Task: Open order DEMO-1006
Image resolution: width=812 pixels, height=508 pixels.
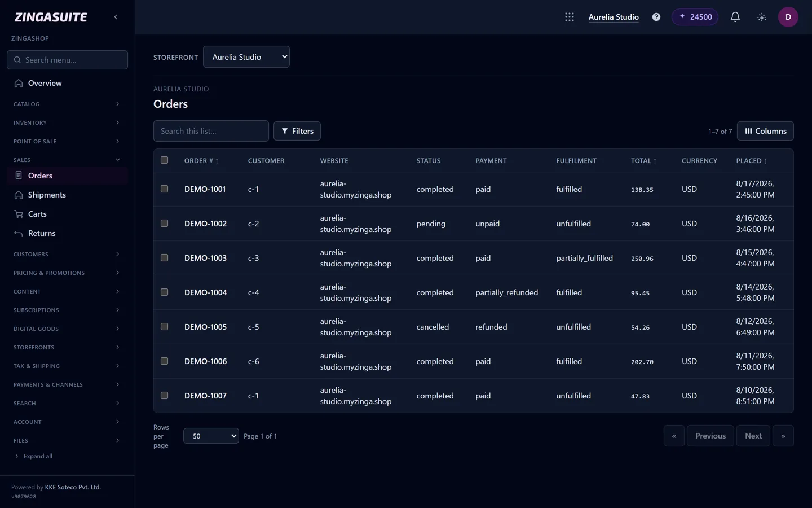Action: (205, 361)
